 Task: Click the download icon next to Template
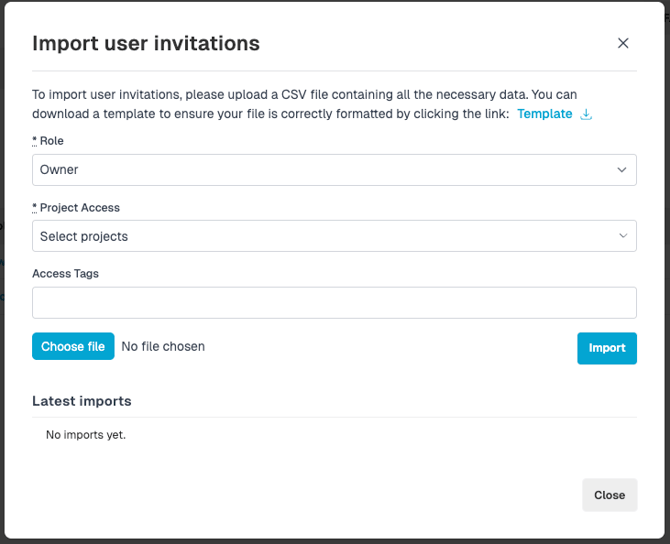click(x=586, y=114)
